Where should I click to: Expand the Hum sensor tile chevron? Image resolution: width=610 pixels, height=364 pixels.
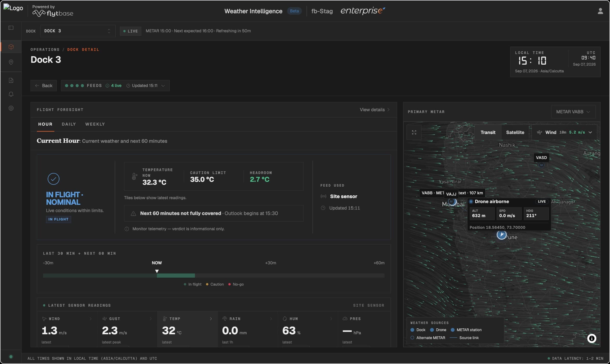(331, 319)
